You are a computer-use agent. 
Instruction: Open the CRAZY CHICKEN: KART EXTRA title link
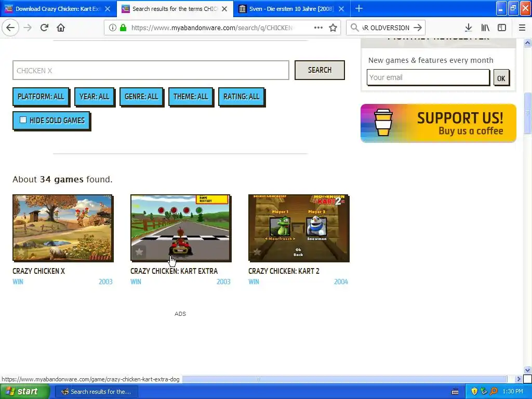tap(174, 271)
